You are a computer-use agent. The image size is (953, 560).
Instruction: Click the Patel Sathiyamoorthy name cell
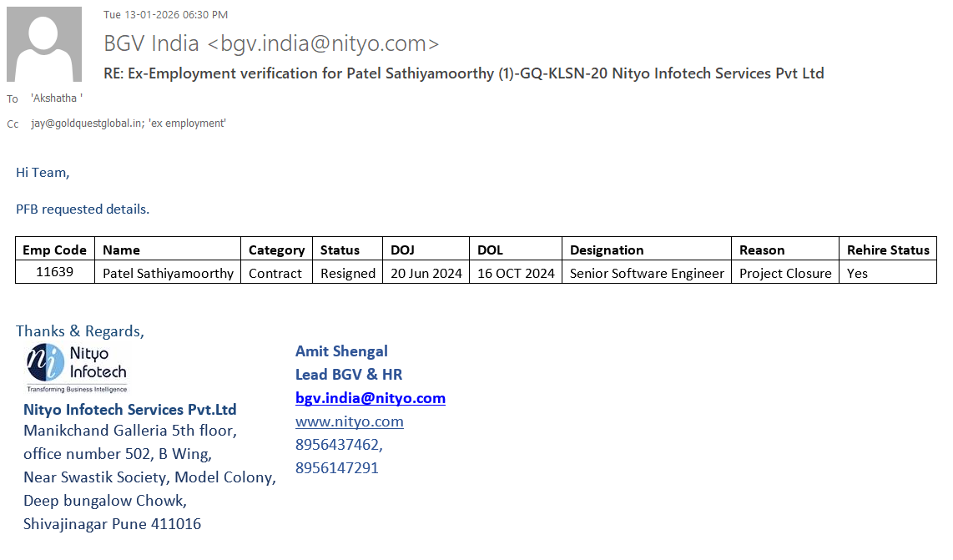pos(168,273)
